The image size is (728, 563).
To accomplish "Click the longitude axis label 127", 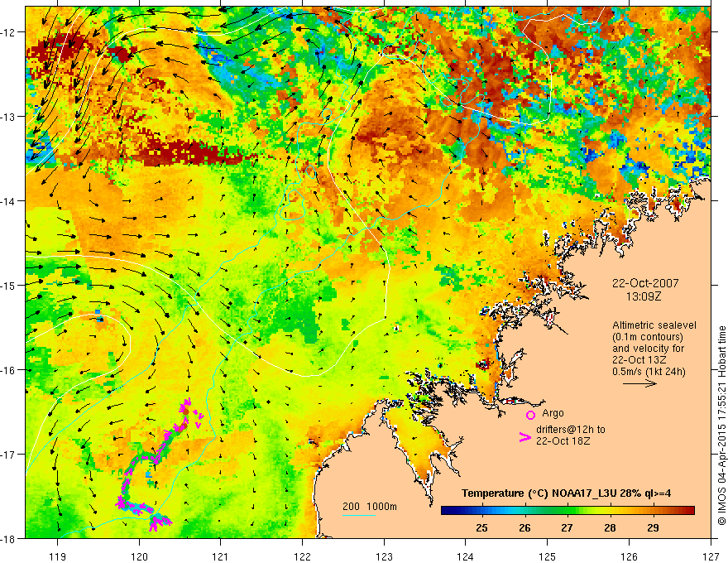I will [711, 556].
